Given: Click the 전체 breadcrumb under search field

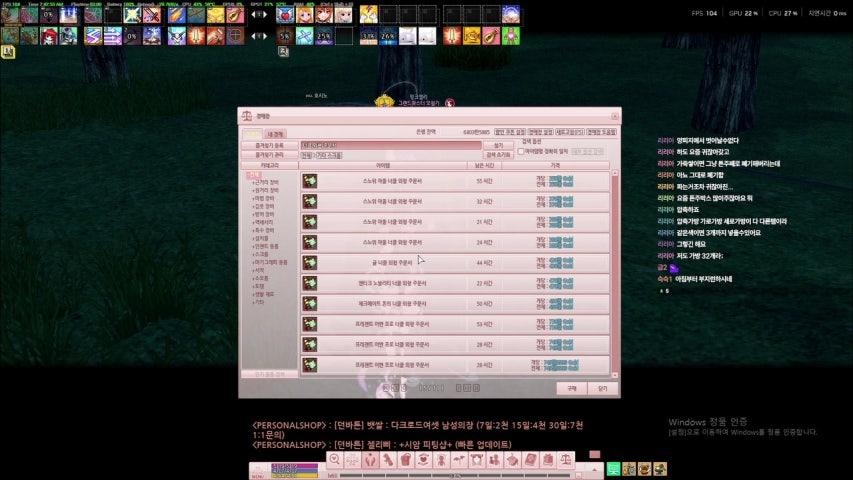Looking at the screenshot, I should coord(306,156).
